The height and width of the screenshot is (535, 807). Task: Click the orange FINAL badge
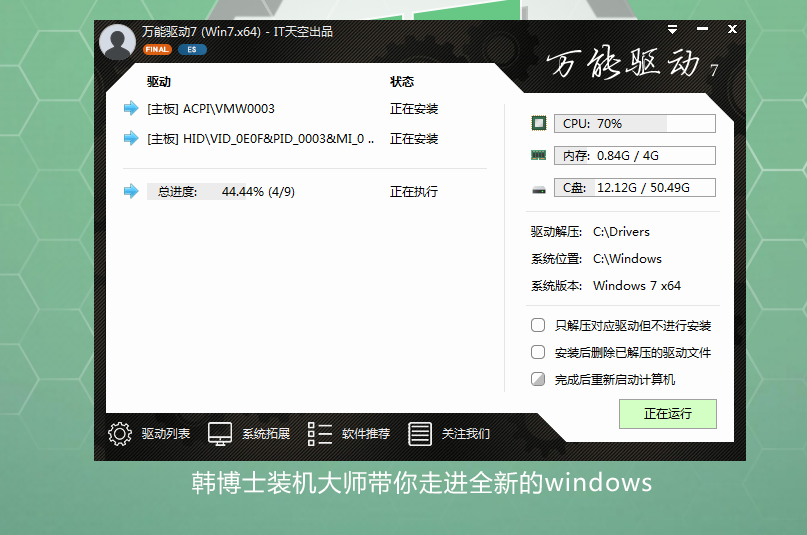[157, 49]
